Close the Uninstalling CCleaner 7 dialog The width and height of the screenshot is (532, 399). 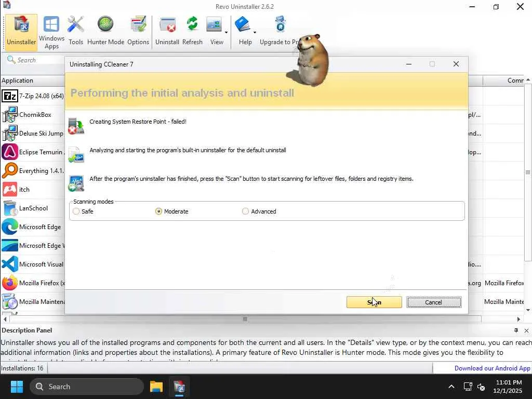pos(456,64)
